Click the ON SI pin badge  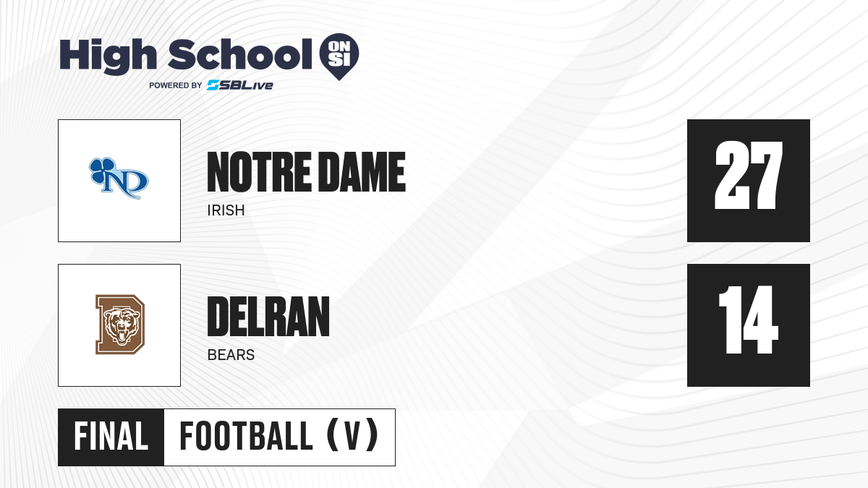tap(340, 56)
